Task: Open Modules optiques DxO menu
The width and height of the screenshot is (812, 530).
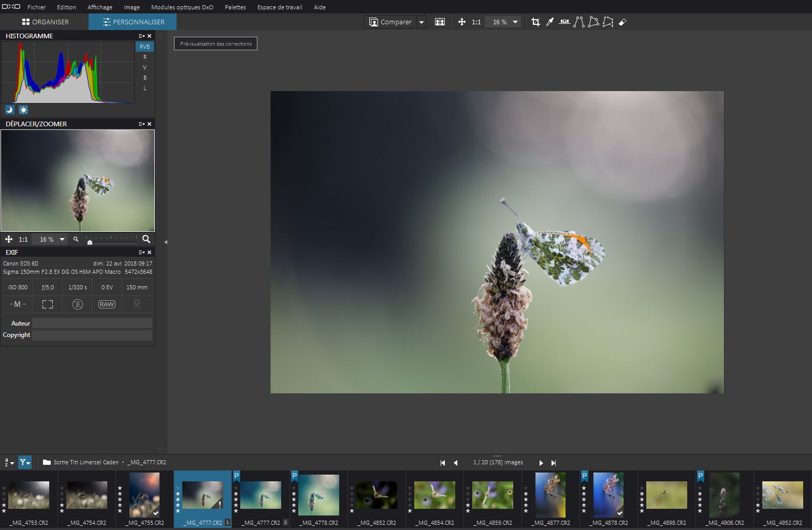Action: pyautogui.click(x=182, y=7)
